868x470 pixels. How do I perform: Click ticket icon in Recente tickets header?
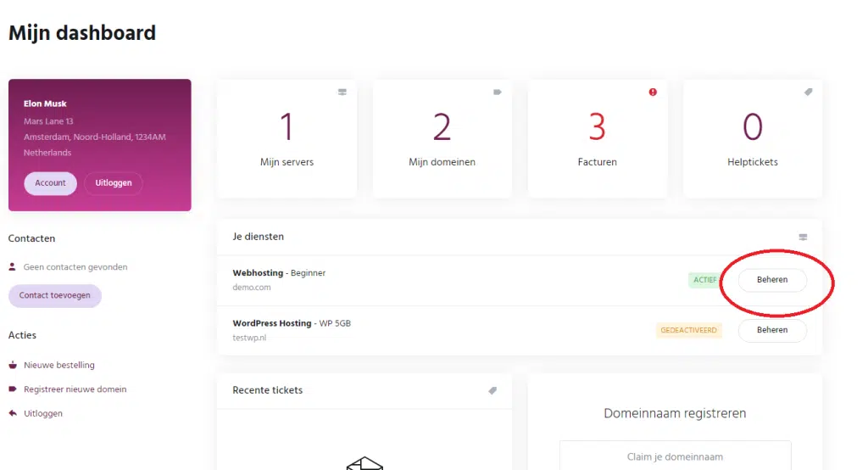pyautogui.click(x=492, y=390)
